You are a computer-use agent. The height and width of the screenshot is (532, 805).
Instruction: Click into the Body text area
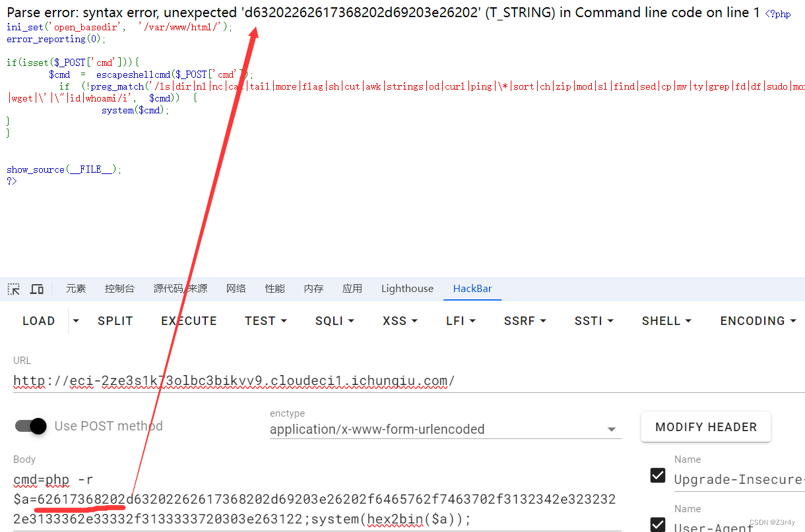[x=317, y=499]
